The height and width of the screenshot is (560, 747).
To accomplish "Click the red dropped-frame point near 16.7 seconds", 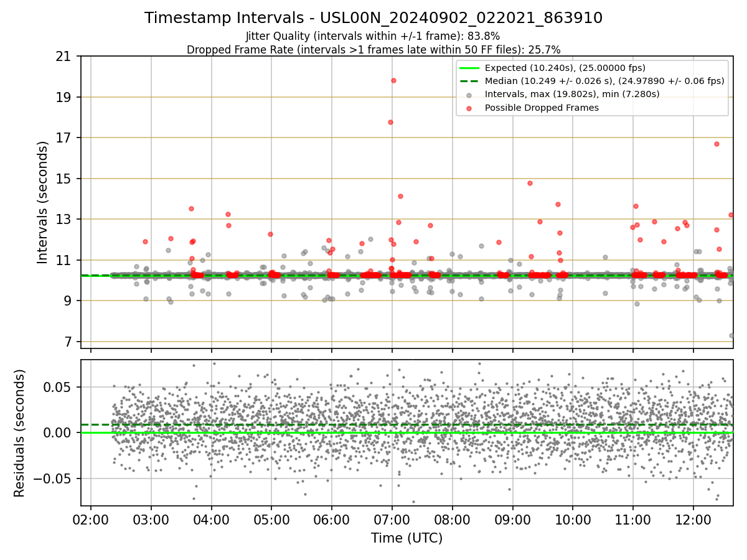I will 716,144.
